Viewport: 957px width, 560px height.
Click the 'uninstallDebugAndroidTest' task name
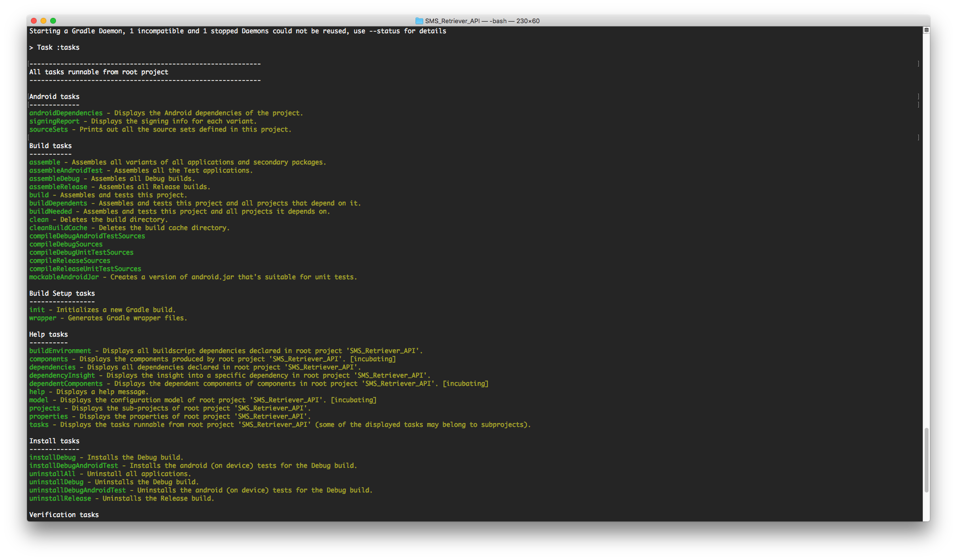tap(78, 490)
